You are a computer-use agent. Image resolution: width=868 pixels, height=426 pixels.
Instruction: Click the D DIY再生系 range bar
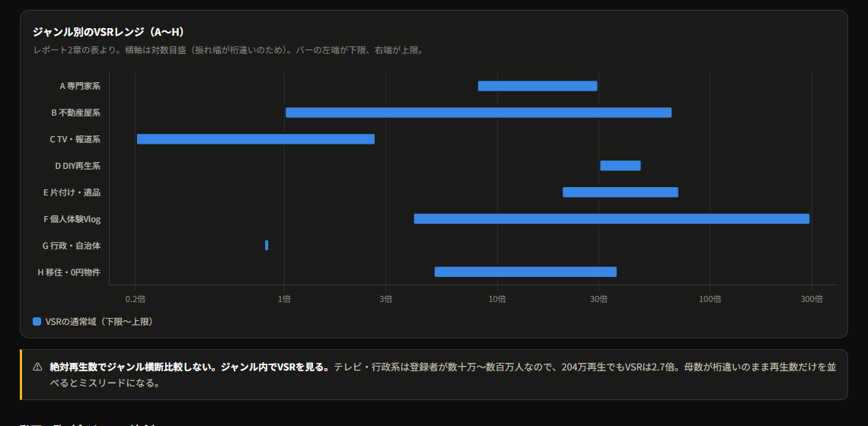click(621, 165)
